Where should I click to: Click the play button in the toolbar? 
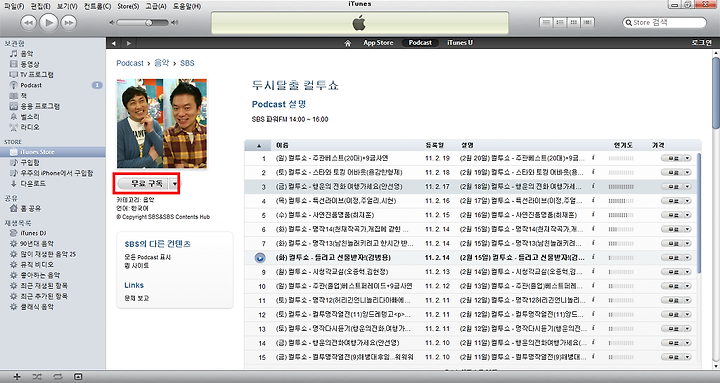pos(49,22)
